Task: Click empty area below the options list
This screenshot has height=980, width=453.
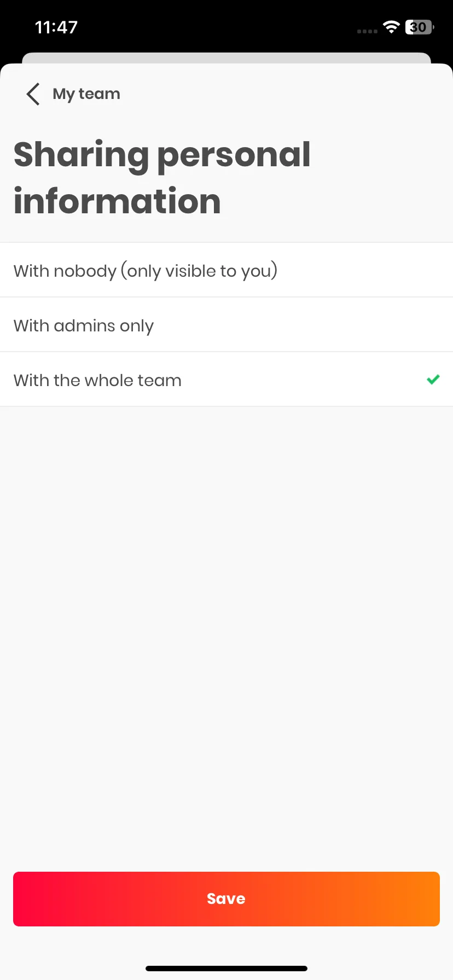Action: coord(226,602)
